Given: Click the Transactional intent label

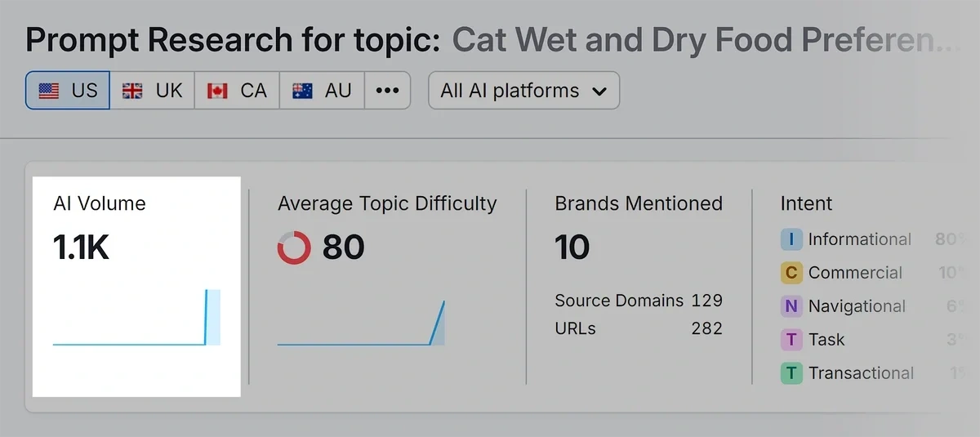Looking at the screenshot, I should pos(862,373).
